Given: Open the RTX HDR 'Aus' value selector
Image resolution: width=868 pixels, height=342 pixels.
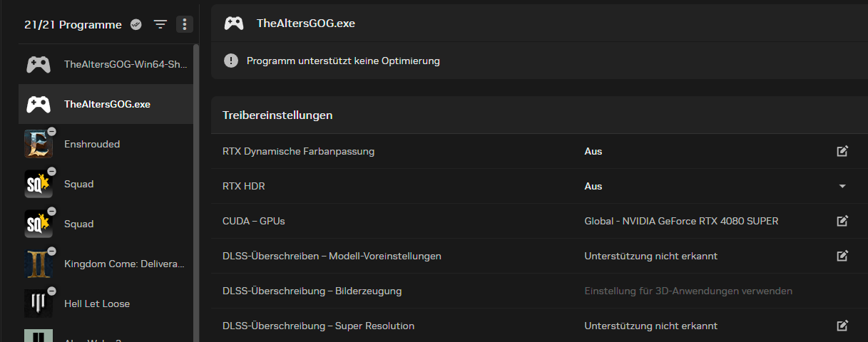Looking at the screenshot, I should (593, 186).
